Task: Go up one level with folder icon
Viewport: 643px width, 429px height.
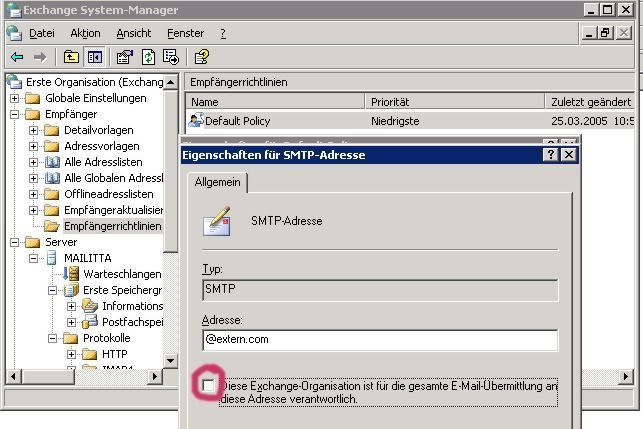Action: click(71, 57)
